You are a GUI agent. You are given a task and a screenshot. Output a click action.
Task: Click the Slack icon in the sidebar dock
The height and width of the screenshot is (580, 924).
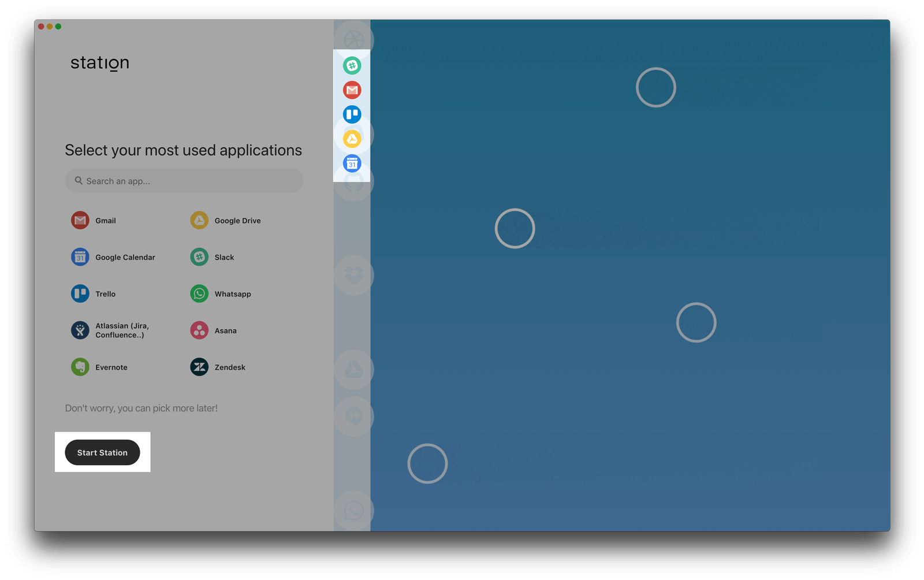pos(353,65)
